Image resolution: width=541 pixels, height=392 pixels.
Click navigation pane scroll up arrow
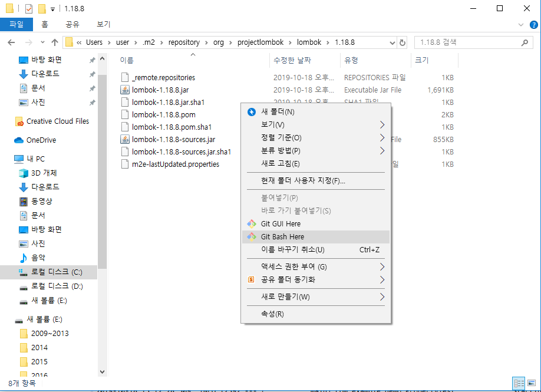[102, 59]
